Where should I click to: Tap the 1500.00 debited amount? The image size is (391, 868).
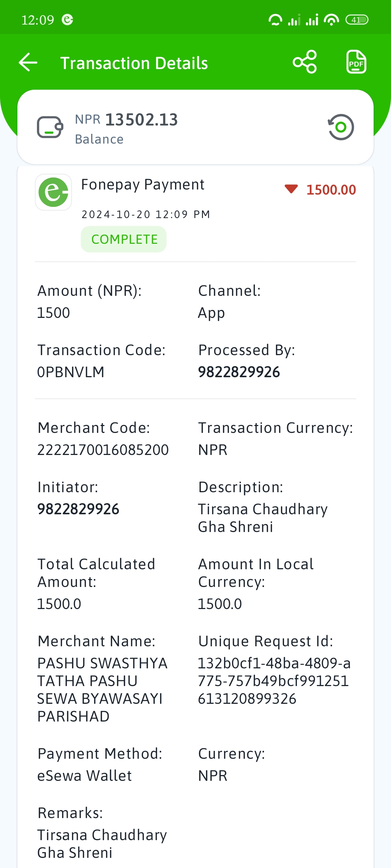pos(331,190)
